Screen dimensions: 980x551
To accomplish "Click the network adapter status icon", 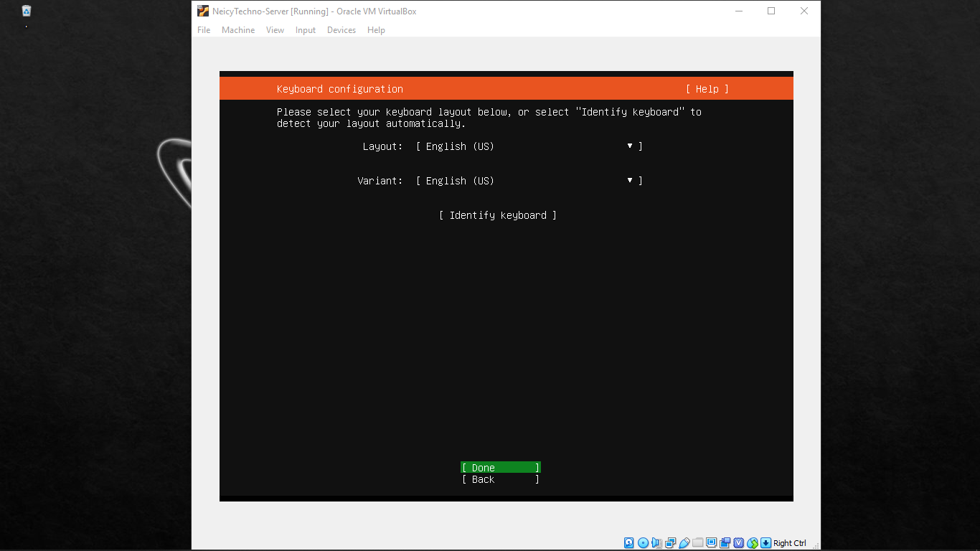I will (x=671, y=543).
